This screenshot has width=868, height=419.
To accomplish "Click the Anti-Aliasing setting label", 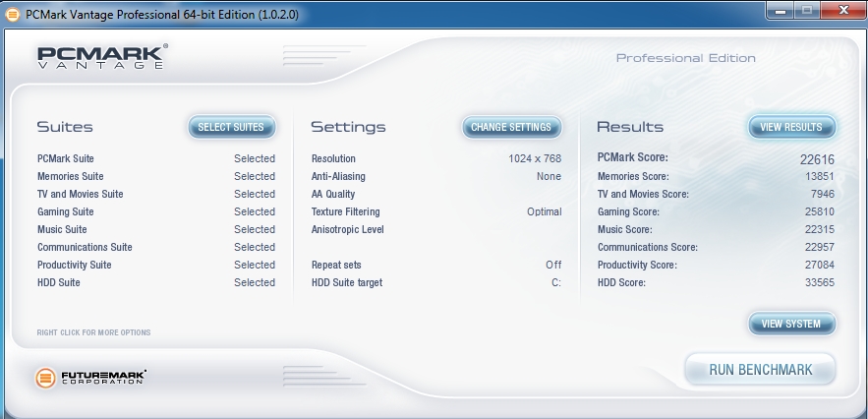I will tap(338, 176).
